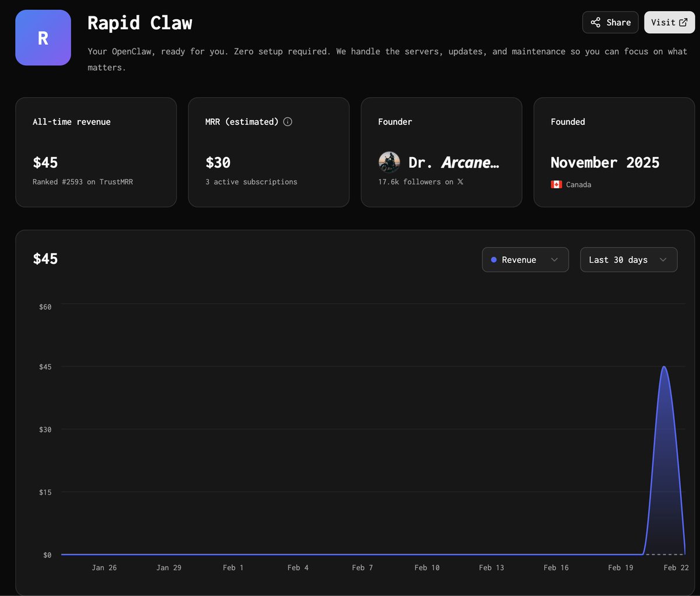Click "17.6k followers on" text
The width and height of the screenshot is (700, 596).
(416, 182)
